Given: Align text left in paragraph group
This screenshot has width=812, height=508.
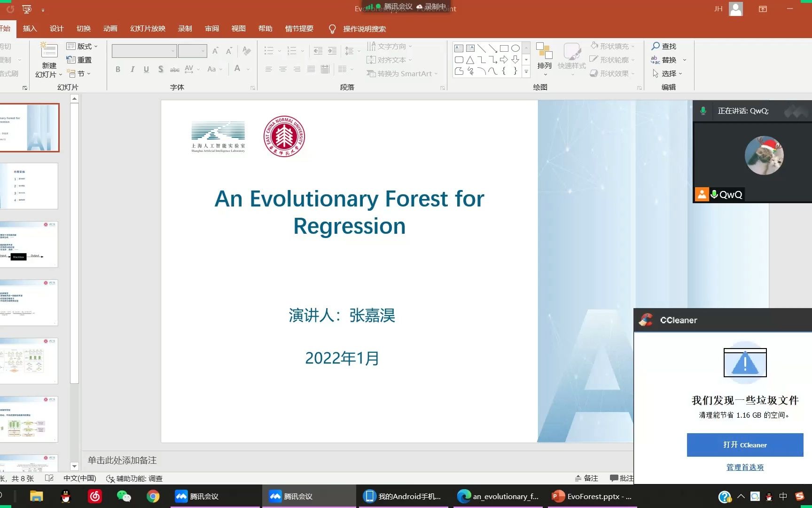Looking at the screenshot, I should 269,69.
